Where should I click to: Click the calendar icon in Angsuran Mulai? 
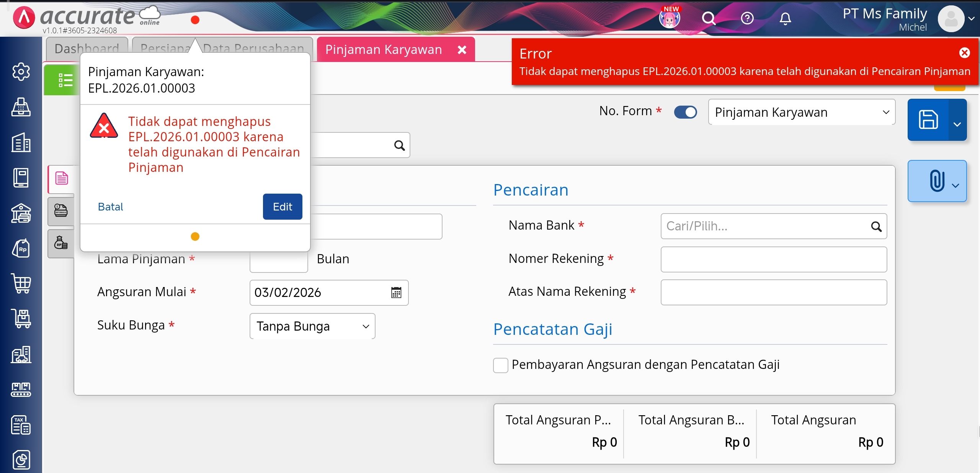[x=396, y=293]
